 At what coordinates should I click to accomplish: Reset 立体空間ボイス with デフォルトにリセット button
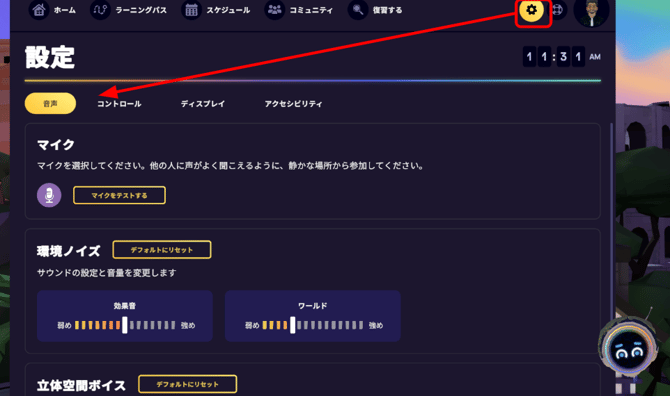tap(187, 384)
